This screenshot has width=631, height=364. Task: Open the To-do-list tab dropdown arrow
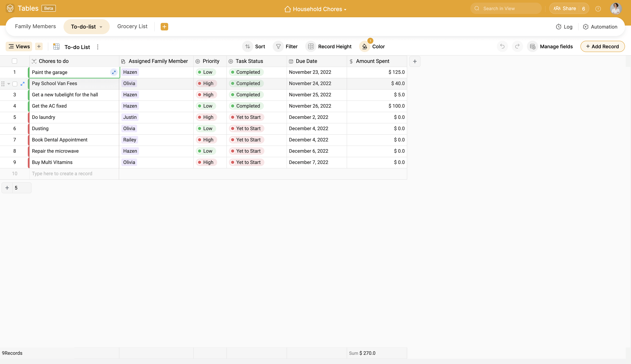101,27
